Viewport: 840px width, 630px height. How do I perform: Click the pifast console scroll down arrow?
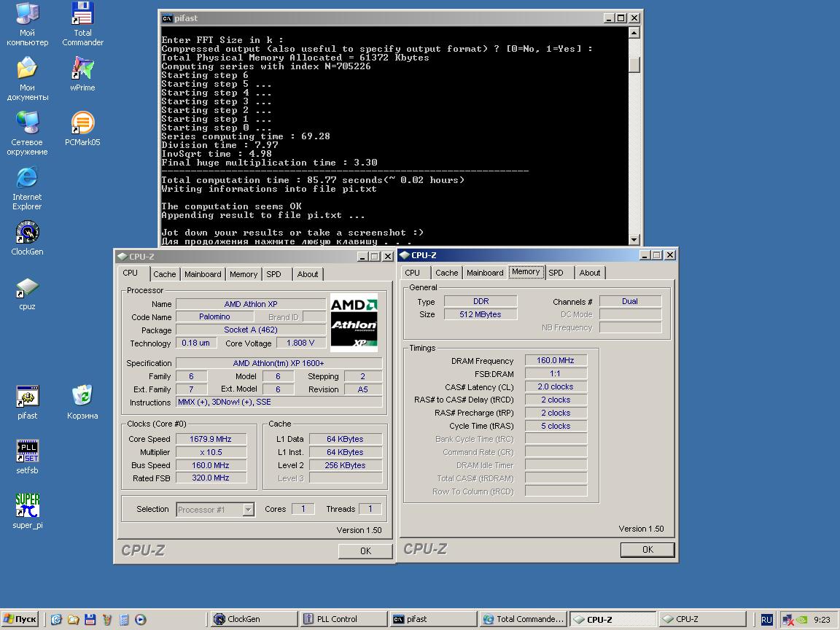[x=634, y=240]
